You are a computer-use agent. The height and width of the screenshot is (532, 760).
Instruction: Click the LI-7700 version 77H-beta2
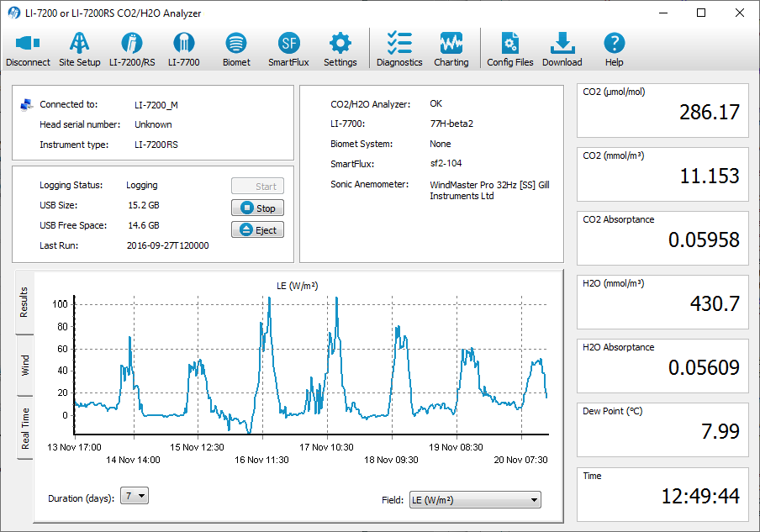click(451, 124)
